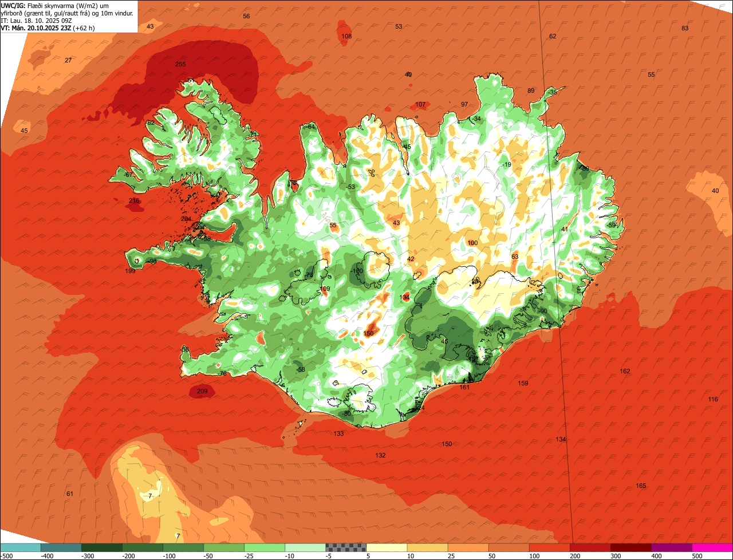Click the map value -76
Screen dimensions: 733x560
pyautogui.click(x=222, y=373)
